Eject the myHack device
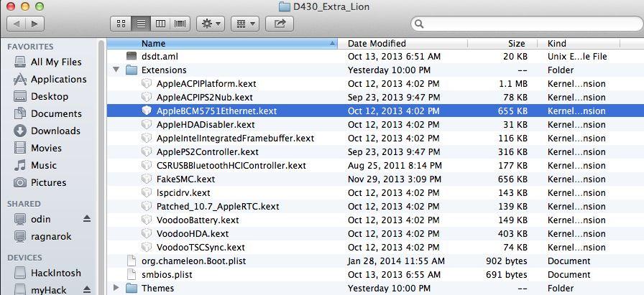644x295 pixels. (87, 290)
